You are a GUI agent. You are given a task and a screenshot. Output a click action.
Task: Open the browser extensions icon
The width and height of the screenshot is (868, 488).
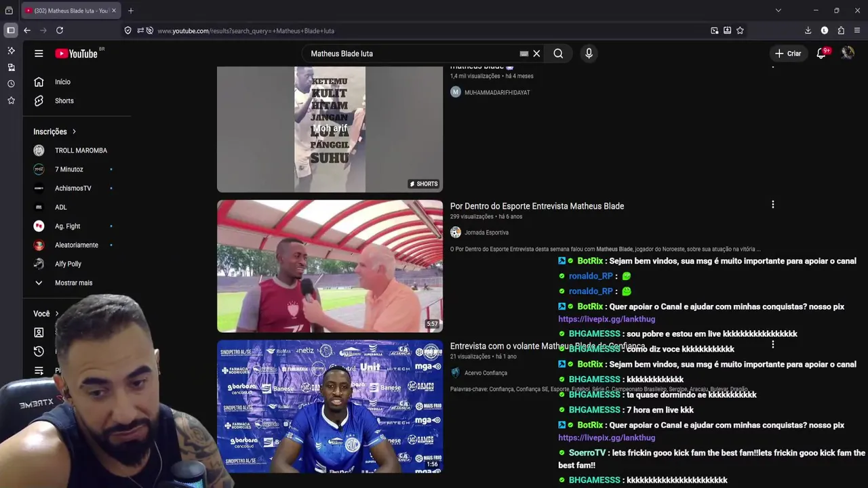point(841,30)
